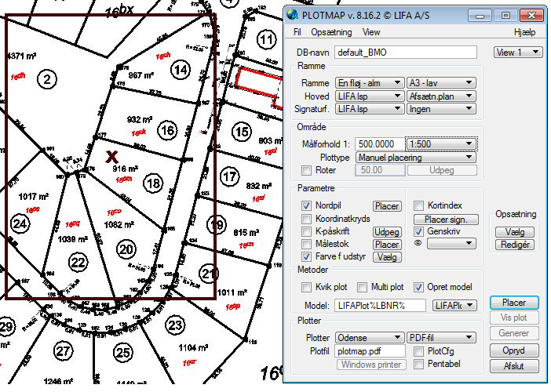Enable the Multi plot checkbox
Viewport: 551px width, 392px height.
tap(363, 288)
